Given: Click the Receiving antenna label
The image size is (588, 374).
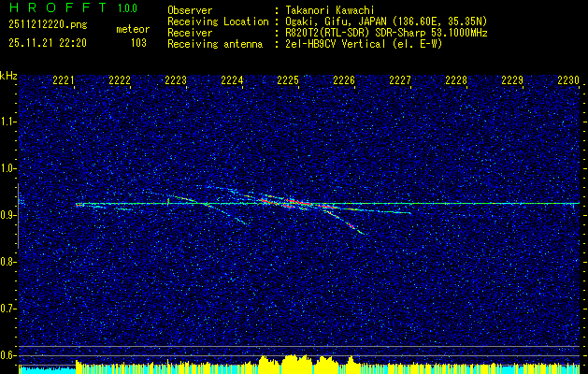Looking at the screenshot, I should 215,44.
